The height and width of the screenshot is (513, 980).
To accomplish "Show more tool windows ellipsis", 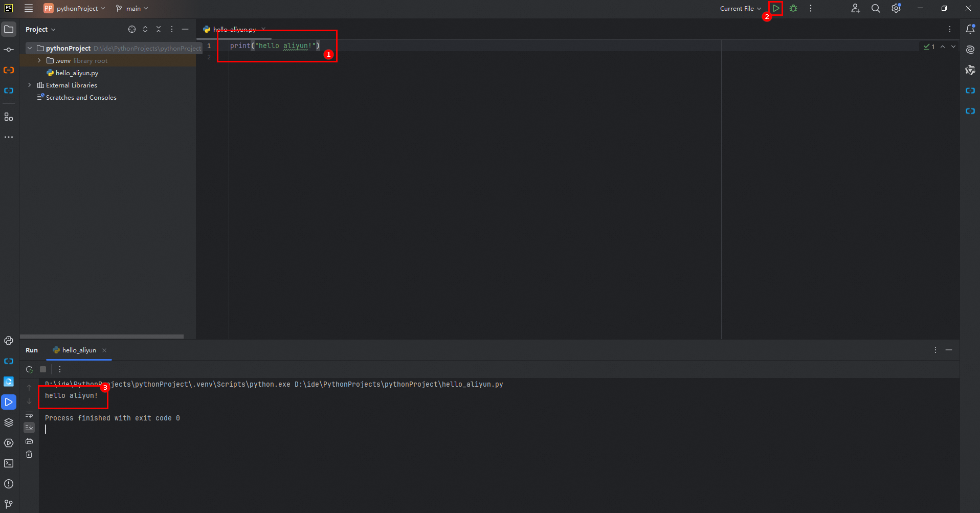I will [x=9, y=137].
